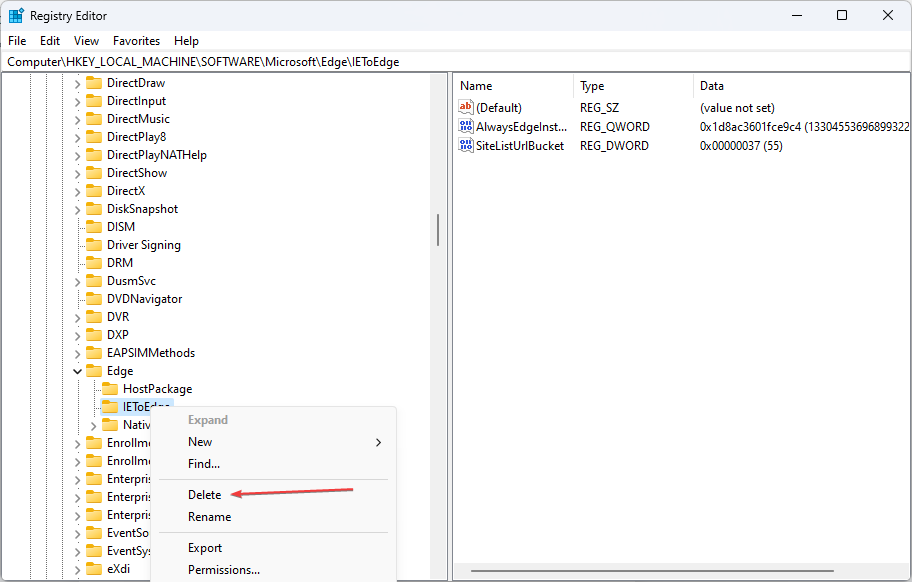The width and height of the screenshot is (912, 582).
Task: Open the Edit menu
Action: click(x=50, y=41)
